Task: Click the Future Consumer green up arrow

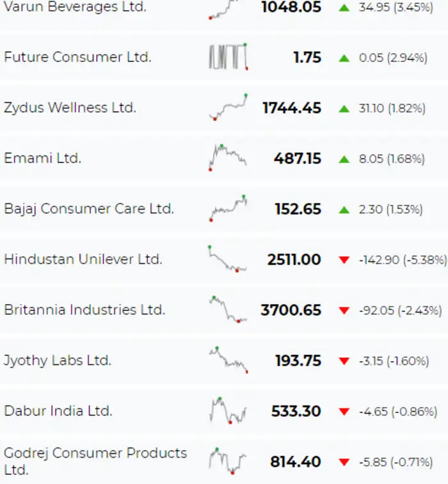Action: [x=344, y=58]
